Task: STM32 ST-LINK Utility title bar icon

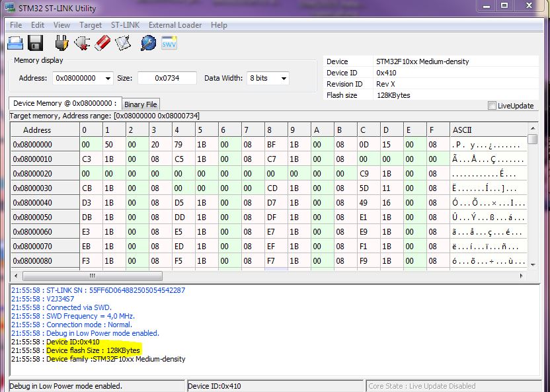Action: click(10, 8)
